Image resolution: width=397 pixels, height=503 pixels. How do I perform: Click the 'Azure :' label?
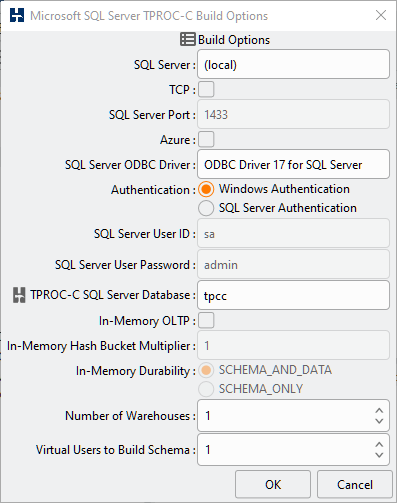click(x=178, y=140)
